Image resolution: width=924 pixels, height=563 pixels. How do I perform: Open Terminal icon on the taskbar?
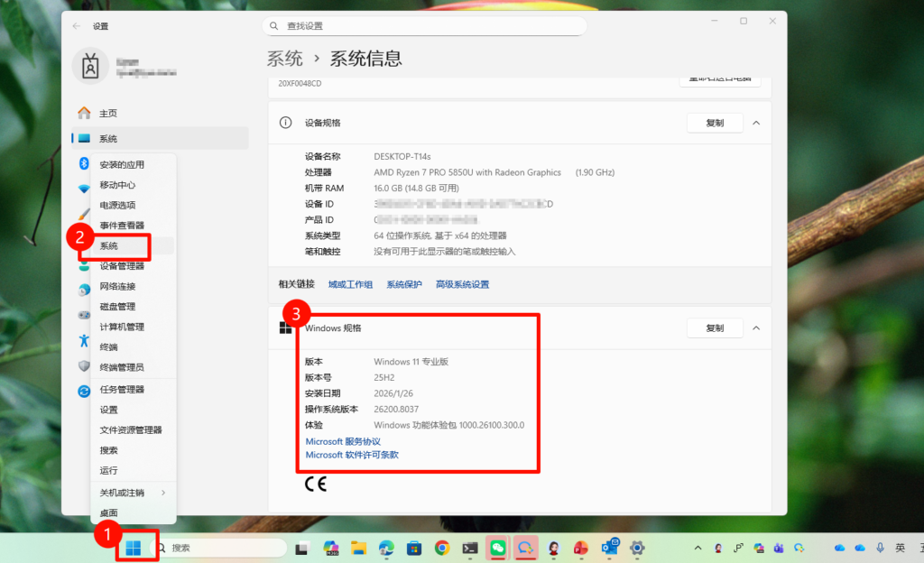click(x=469, y=548)
